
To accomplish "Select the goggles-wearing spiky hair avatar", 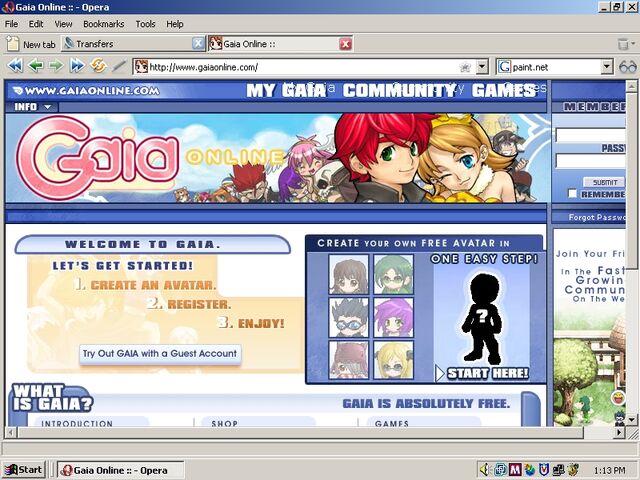I will click(x=348, y=318).
